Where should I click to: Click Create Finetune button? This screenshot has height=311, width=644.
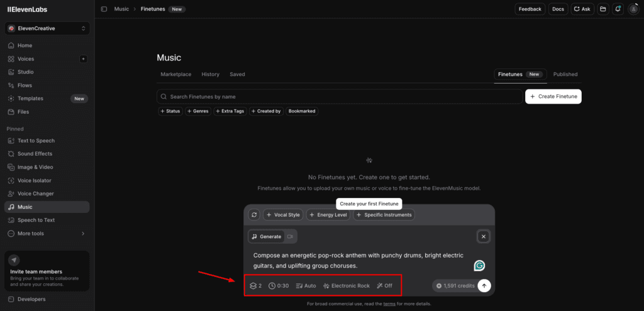(x=553, y=96)
